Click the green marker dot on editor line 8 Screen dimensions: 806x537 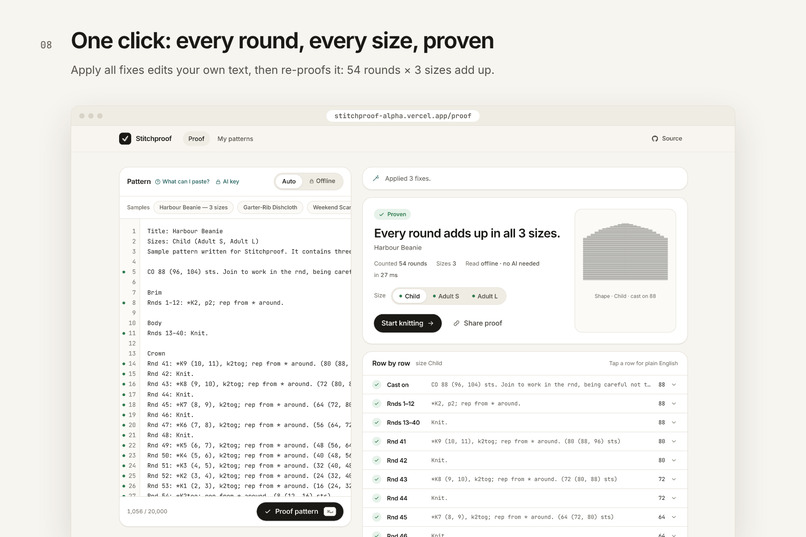coord(124,303)
